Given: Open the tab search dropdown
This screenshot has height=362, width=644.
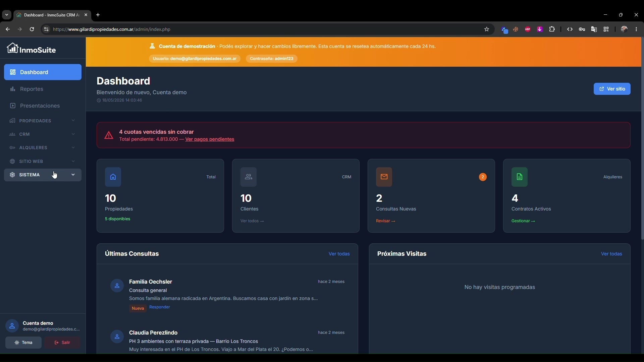Looking at the screenshot, I should click(7, 15).
